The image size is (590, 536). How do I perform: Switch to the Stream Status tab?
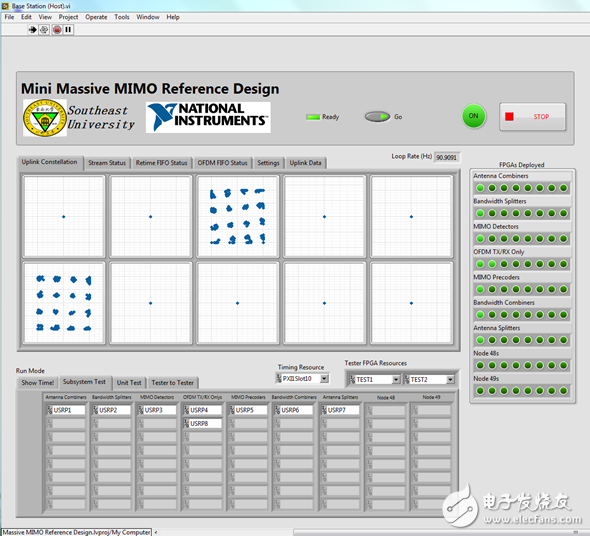pyautogui.click(x=107, y=163)
